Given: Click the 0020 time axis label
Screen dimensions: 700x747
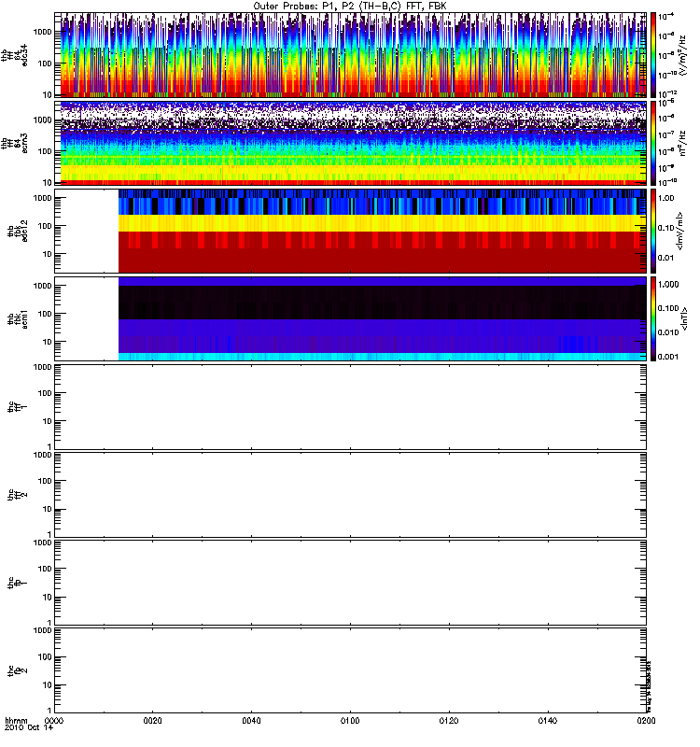Looking at the screenshot, I should point(152,720).
